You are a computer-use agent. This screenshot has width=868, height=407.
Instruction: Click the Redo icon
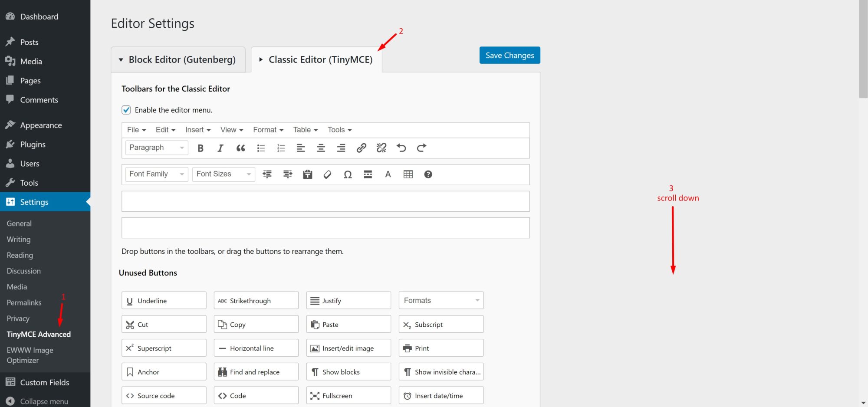coord(421,148)
